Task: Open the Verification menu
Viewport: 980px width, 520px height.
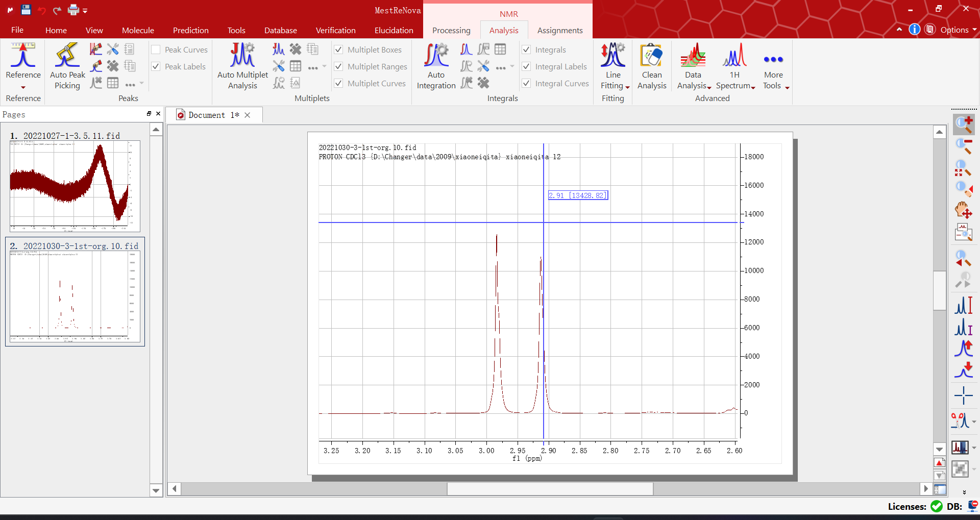Action: 335,30
